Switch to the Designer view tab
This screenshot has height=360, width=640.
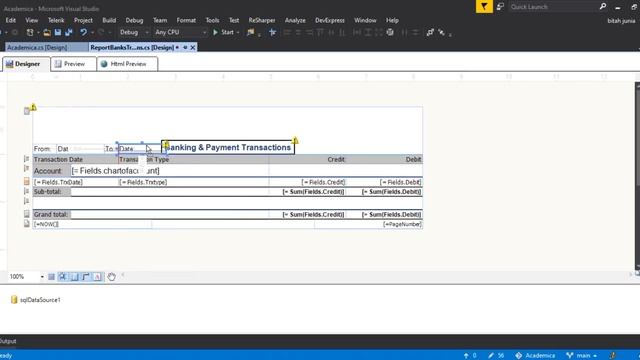[x=27, y=64]
